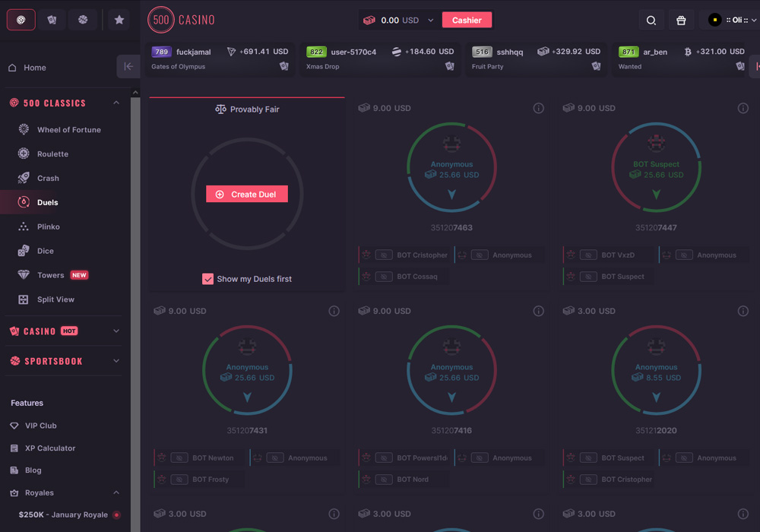
Task: Select the 500 Classics top tab icon
Action: [21, 20]
